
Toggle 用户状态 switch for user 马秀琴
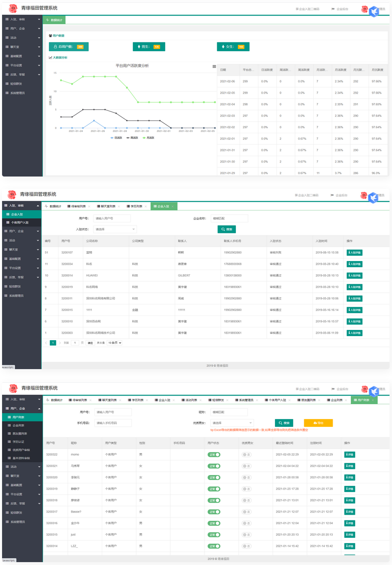pyautogui.click(x=214, y=466)
